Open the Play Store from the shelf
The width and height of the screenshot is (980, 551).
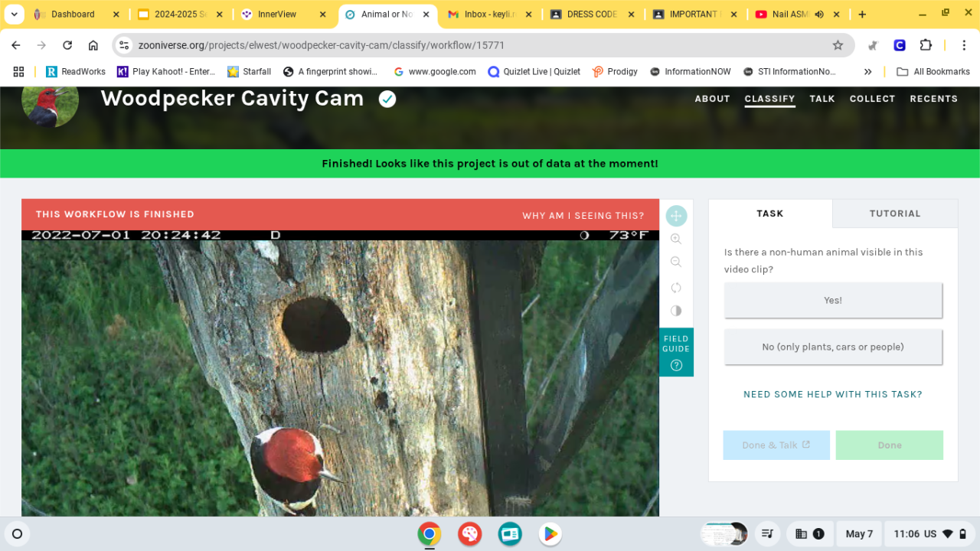tap(550, 533)
